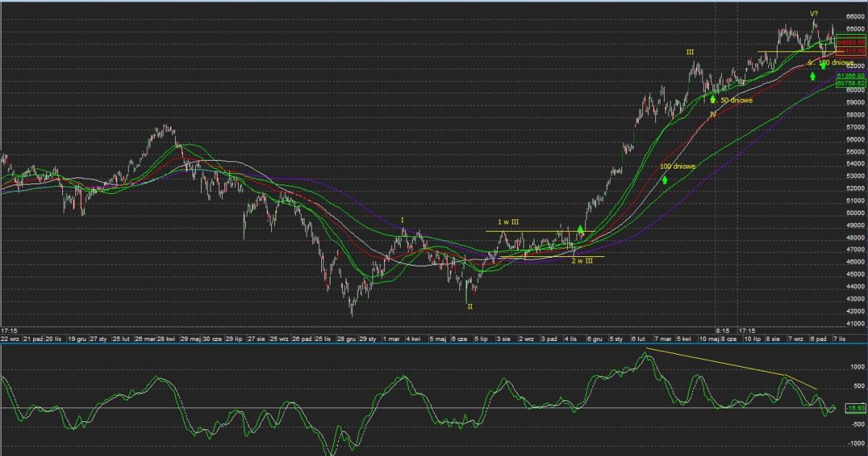Click the 66000 level on price axis
Viewport: 868px width, 456px height.
(x=855, y=17)
